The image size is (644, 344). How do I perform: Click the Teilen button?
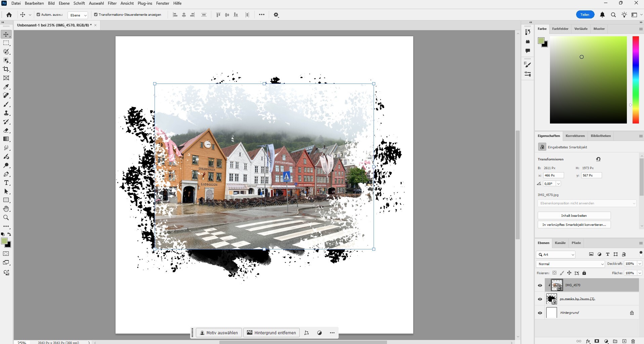click(x=585, y=14)
